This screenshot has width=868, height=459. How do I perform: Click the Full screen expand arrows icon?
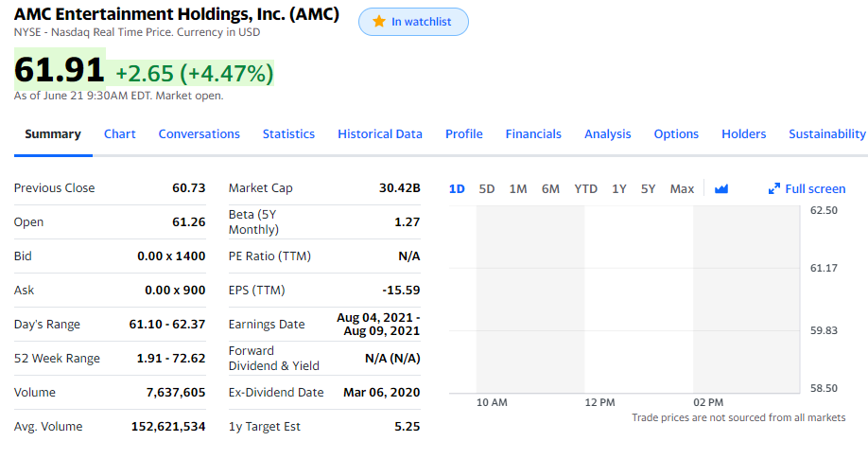773,189
